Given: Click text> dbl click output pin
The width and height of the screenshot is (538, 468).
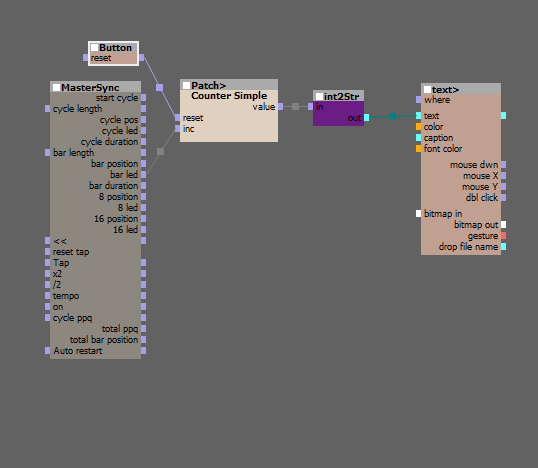Looking at the screenshot, I should [503, 198].
